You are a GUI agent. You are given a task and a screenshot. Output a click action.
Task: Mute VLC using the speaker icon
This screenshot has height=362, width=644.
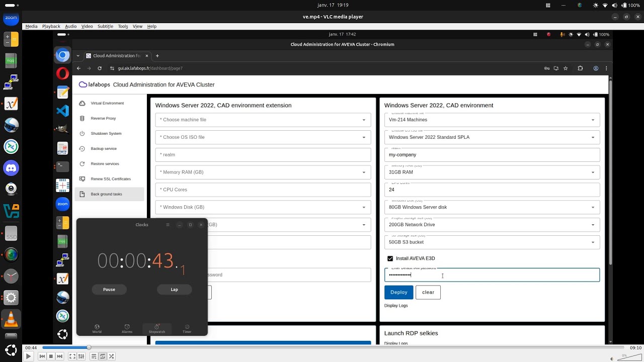coord(612,359)
